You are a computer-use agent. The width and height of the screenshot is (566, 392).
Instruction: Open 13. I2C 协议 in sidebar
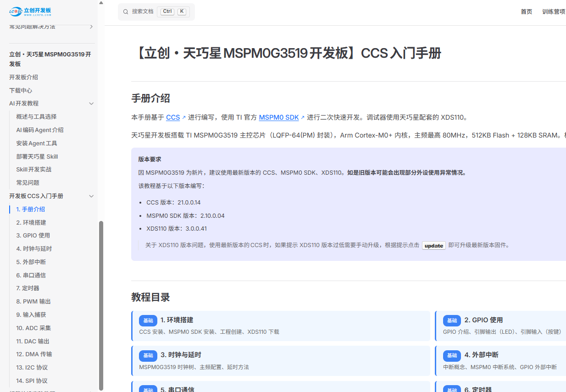click(32, 368)
